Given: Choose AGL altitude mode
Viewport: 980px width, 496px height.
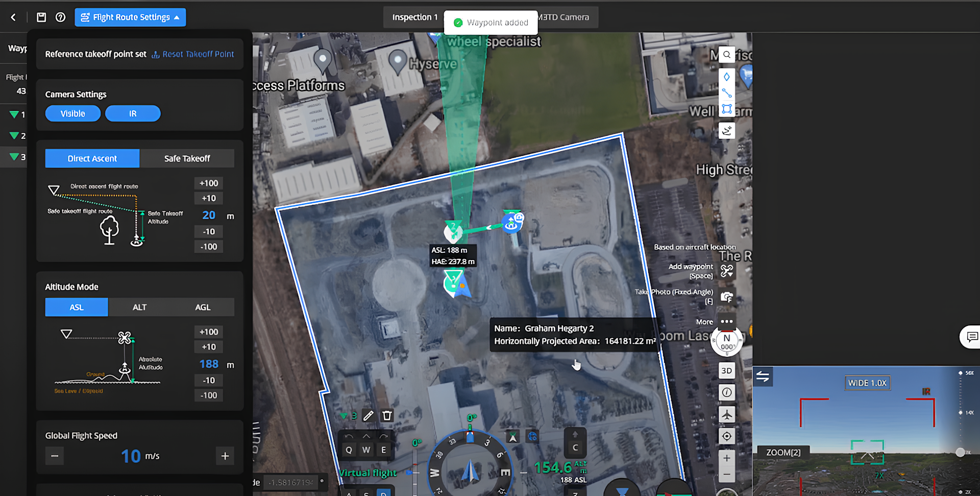Looking at the screenshot, I should [203, 307].
